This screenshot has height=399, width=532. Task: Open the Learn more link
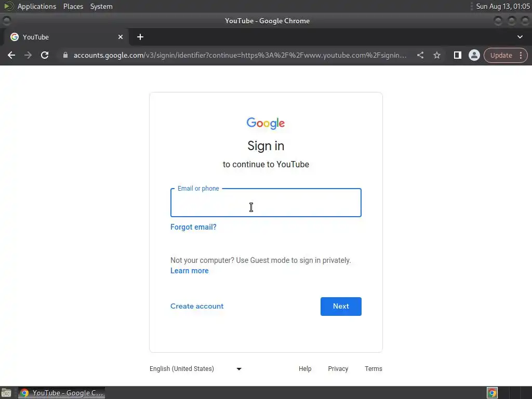(189, 271)
